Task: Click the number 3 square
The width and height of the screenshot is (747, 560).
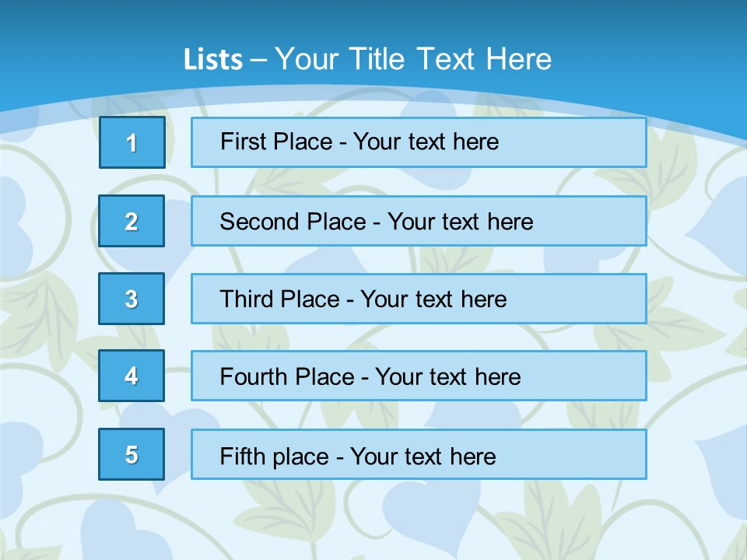Action: pos(132,299)
